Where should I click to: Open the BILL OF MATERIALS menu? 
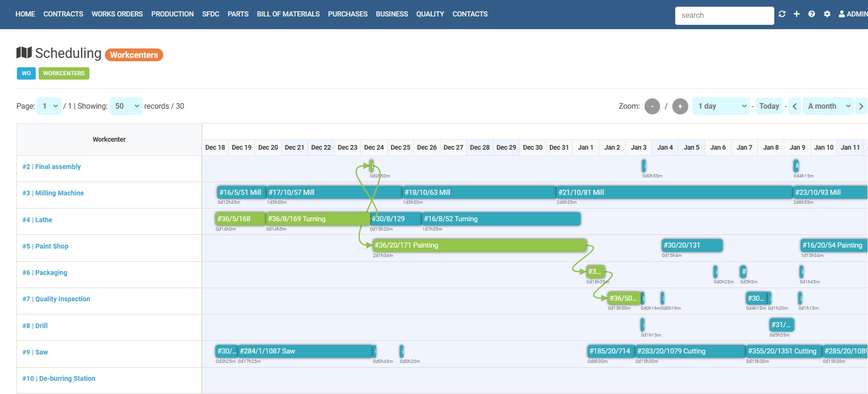tap(288, 14)
